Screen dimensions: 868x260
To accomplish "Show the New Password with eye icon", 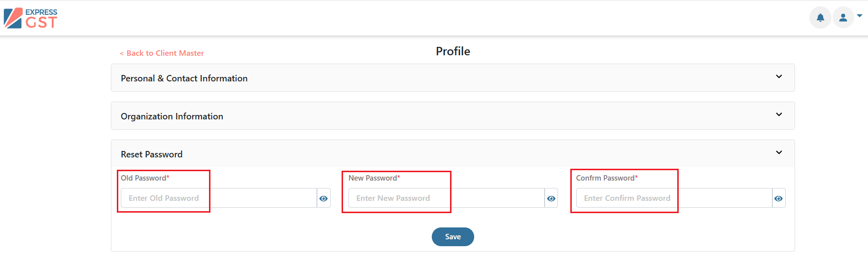I will tap(551, 198).
